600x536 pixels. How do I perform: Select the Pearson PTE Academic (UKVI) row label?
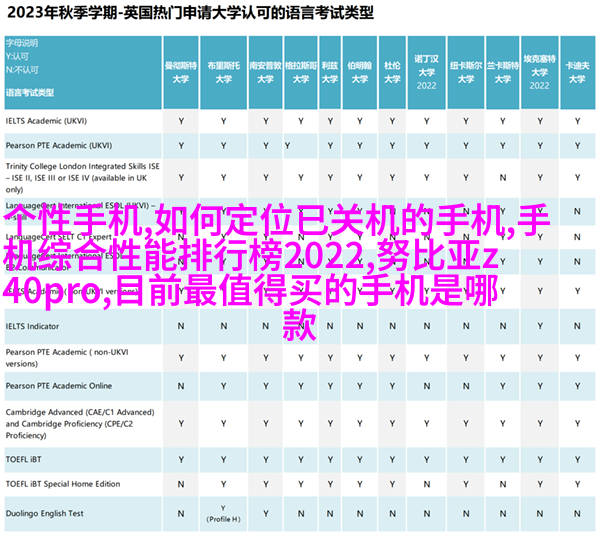pyautogui.click(x=59, y=145)
